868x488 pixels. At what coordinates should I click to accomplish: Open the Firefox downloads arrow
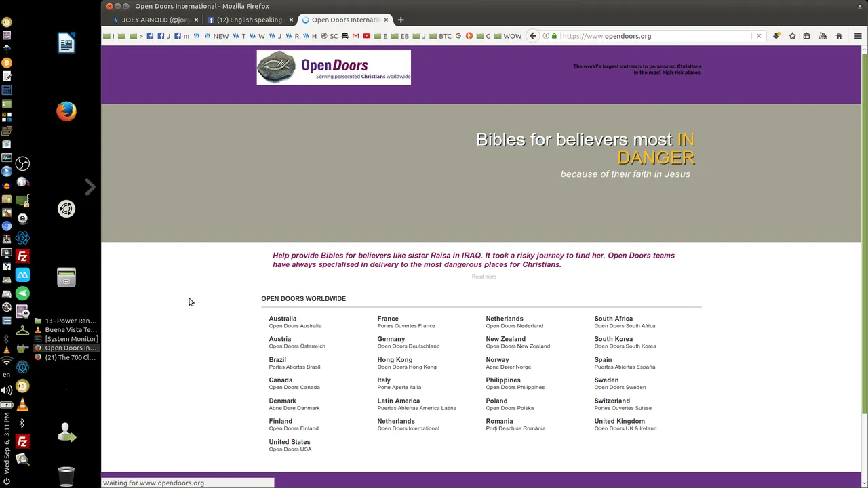[776, 36]
